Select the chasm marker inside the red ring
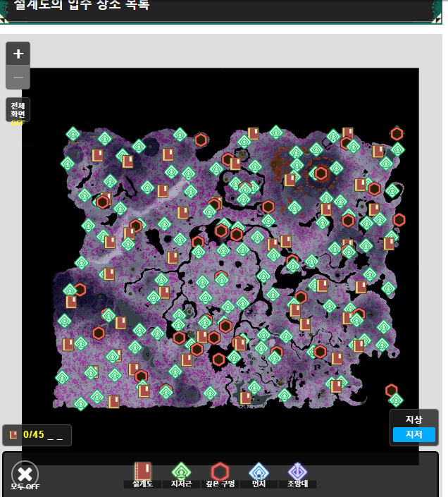Screen dimensions: 448x497 321,173
